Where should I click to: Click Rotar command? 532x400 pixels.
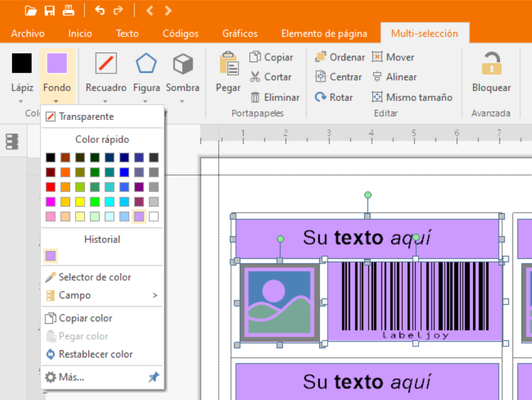tap(334, 98)
